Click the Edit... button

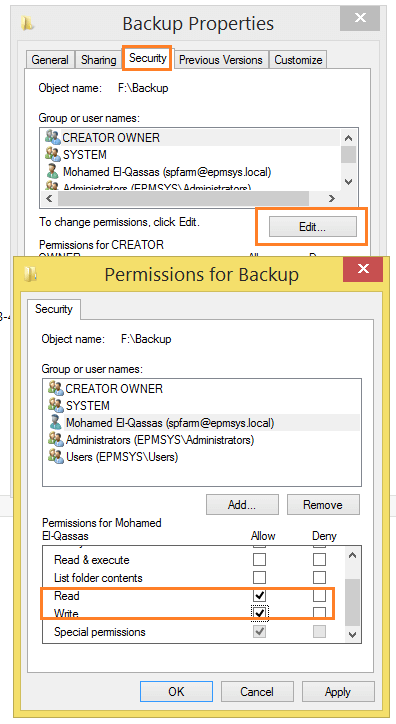point(312,227)
